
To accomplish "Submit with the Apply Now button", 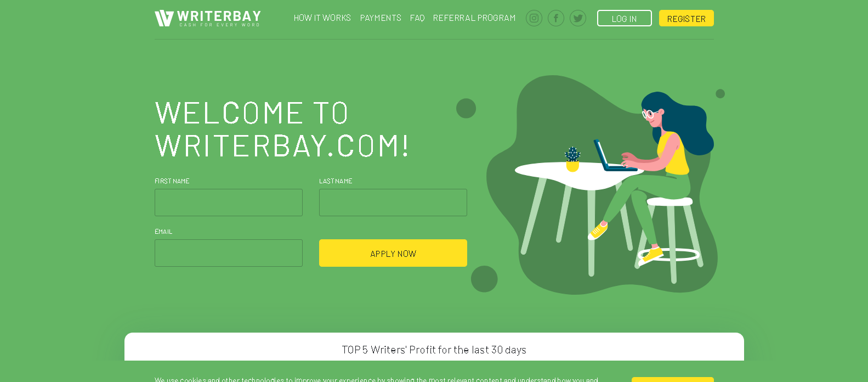I will tap(393, 253).
